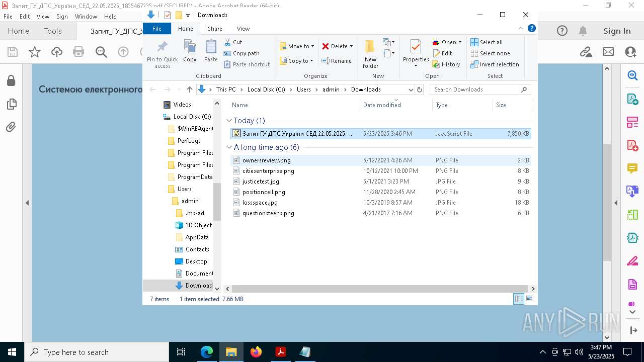644x362 pixels.
Task: Open Edit menu in Acrobat Reader
Action: pos(25,17)
